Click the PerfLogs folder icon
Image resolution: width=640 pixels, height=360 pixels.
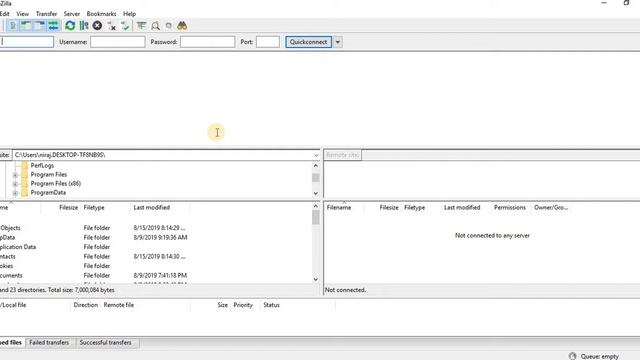pyautogui.click(x=24, y=166)
